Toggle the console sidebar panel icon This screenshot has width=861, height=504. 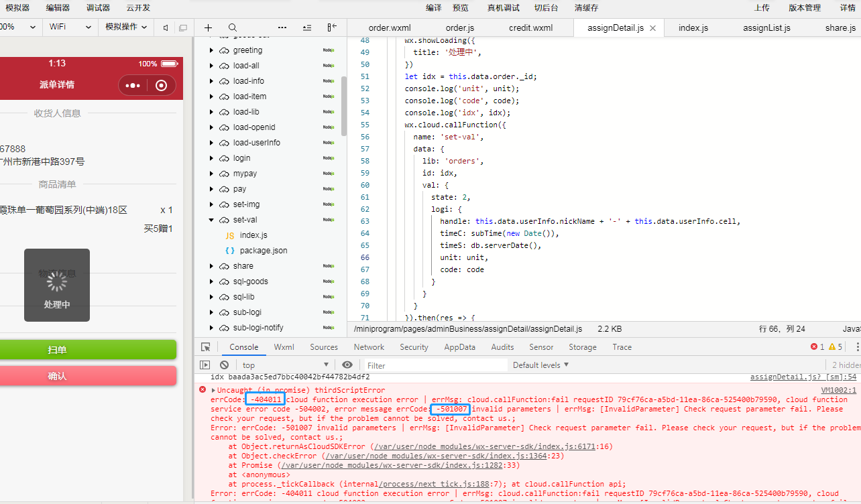tap(205, 365)
